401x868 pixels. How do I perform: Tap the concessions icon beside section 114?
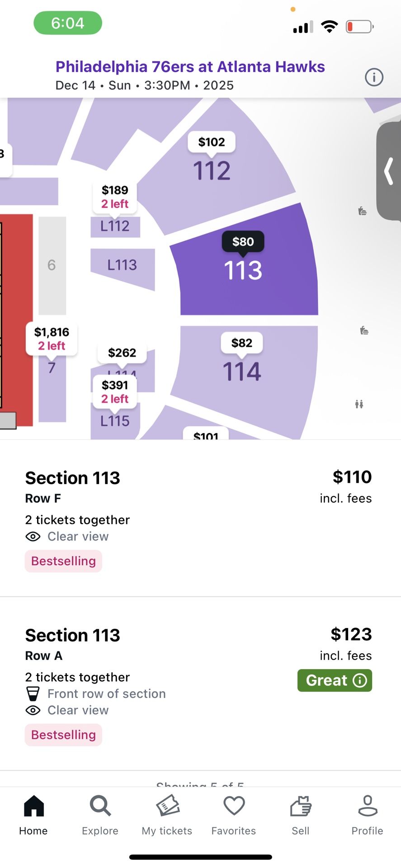[364, 330]
